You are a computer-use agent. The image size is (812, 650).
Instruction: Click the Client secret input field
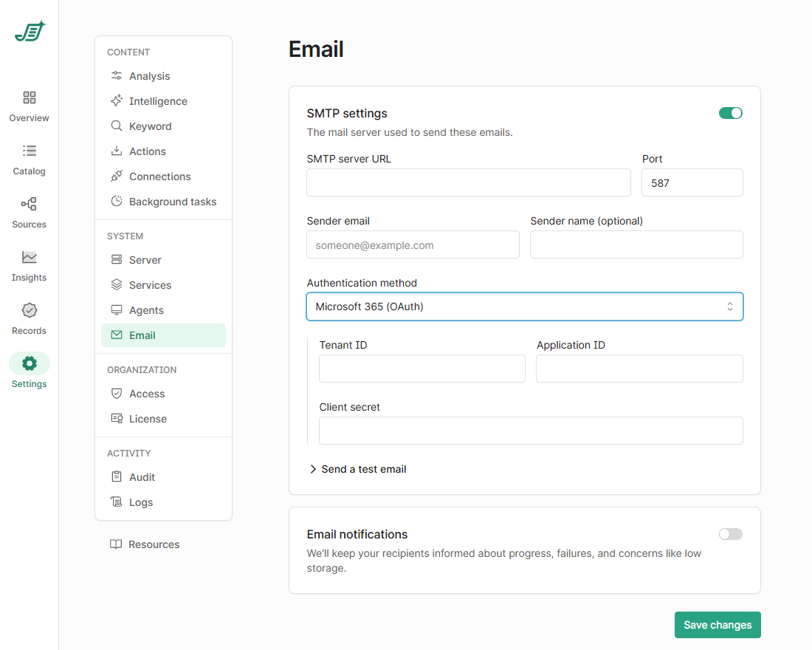point(531,431)
